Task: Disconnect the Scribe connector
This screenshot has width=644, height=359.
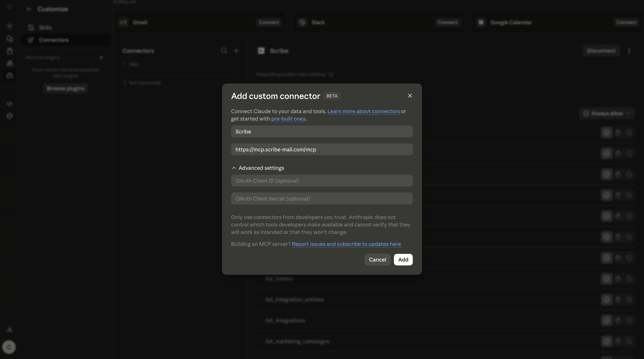Action: (601, 51)
